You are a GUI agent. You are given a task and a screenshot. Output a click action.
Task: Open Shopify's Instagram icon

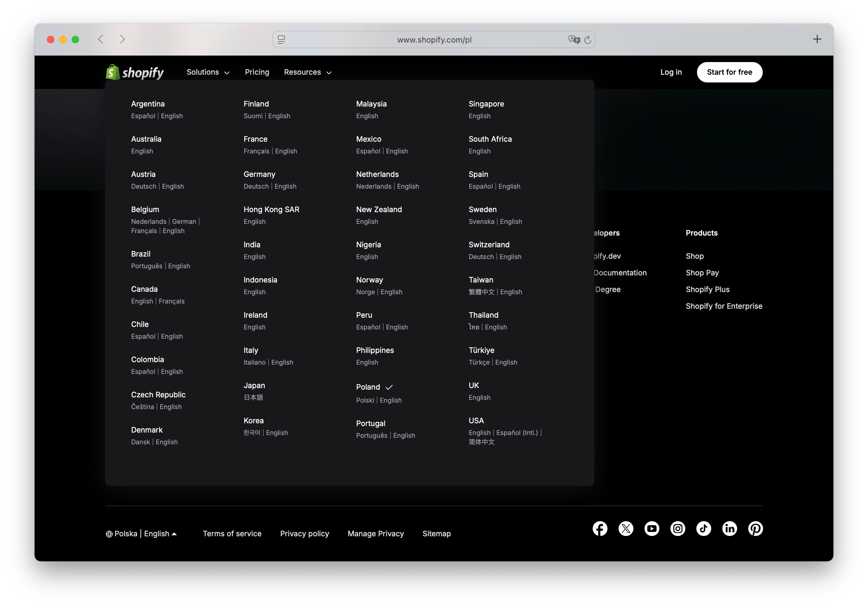(678, 529)
